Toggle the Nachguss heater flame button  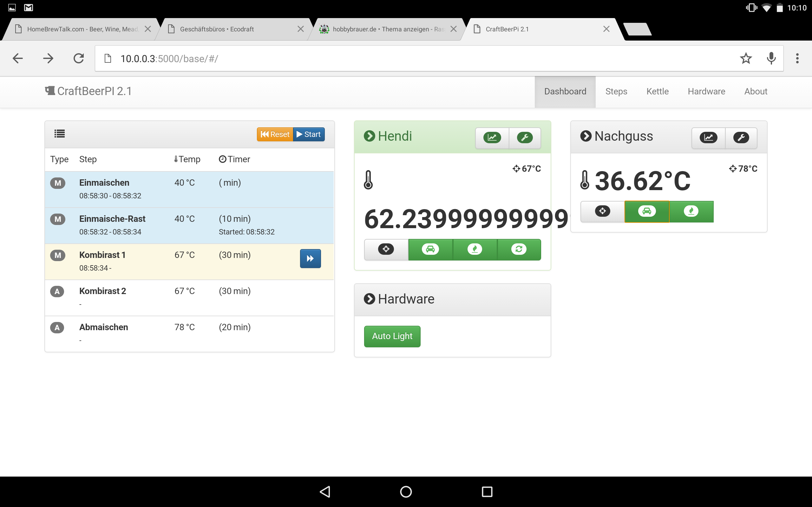[691, 211]
